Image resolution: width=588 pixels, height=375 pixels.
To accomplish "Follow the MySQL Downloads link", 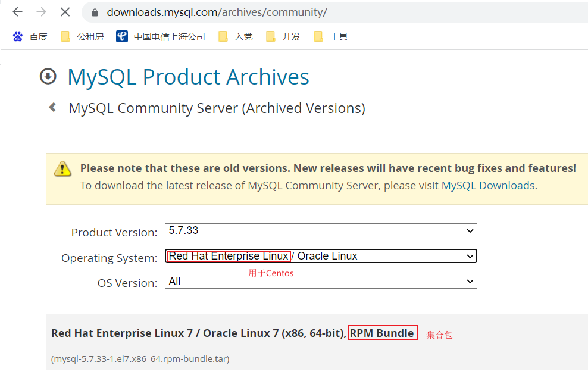I will pyautogui.click(x=488, y=186).
